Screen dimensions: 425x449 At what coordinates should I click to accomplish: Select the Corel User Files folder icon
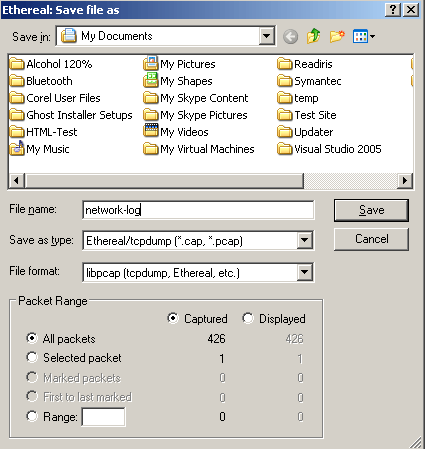[17, 98]
